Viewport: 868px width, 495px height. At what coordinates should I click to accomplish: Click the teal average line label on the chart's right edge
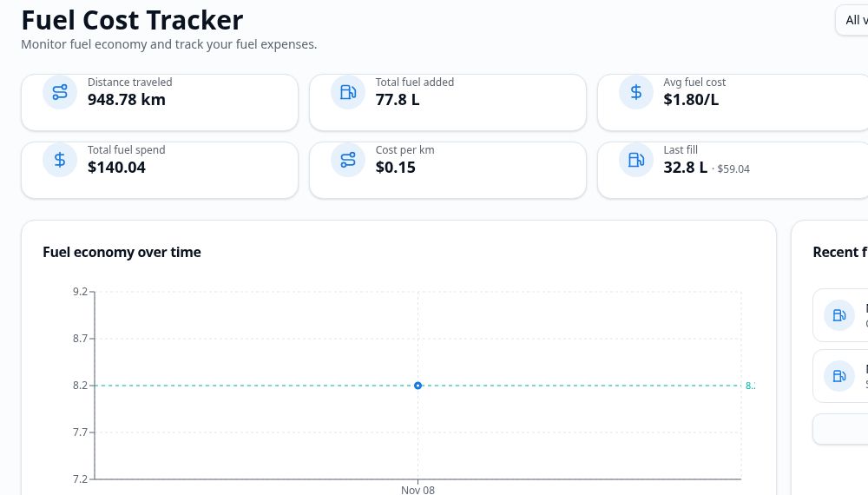pyautogui.click(x=750, y=386)
